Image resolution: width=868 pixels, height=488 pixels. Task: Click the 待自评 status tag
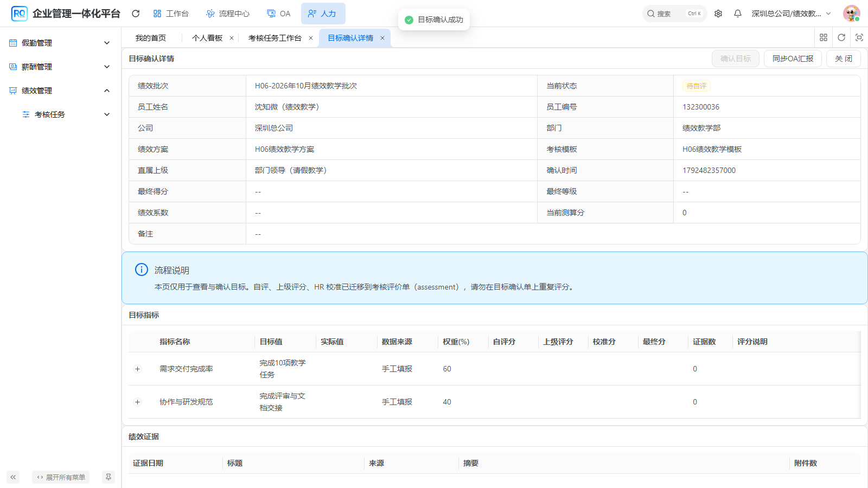[697, 86]
